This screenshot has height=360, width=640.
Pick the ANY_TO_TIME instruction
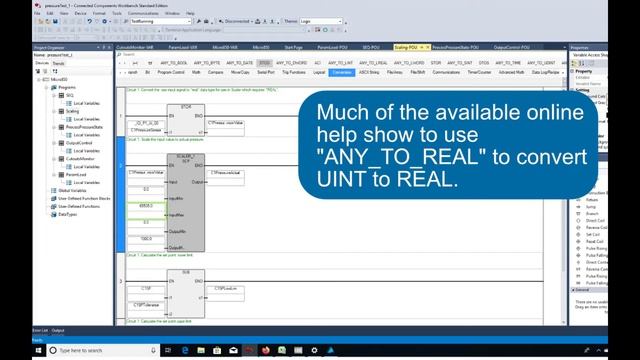click(508, 63)
